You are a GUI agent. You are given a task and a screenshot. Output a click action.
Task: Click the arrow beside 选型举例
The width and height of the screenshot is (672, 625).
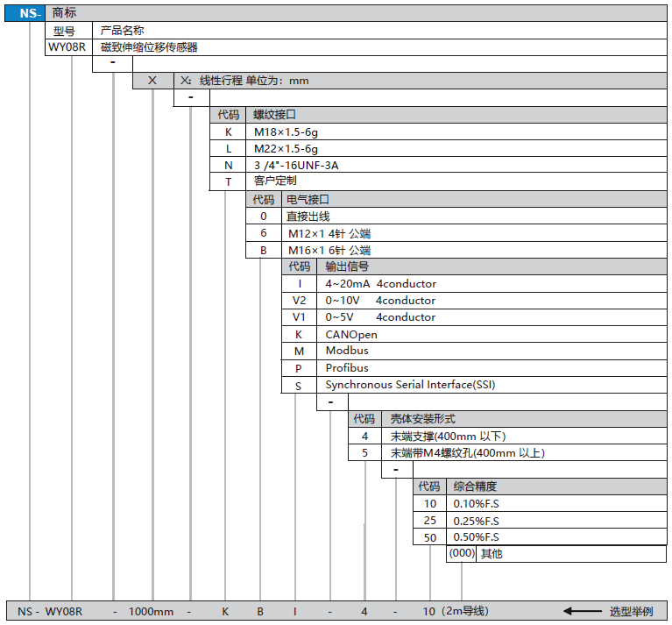[x=581, y=611]
